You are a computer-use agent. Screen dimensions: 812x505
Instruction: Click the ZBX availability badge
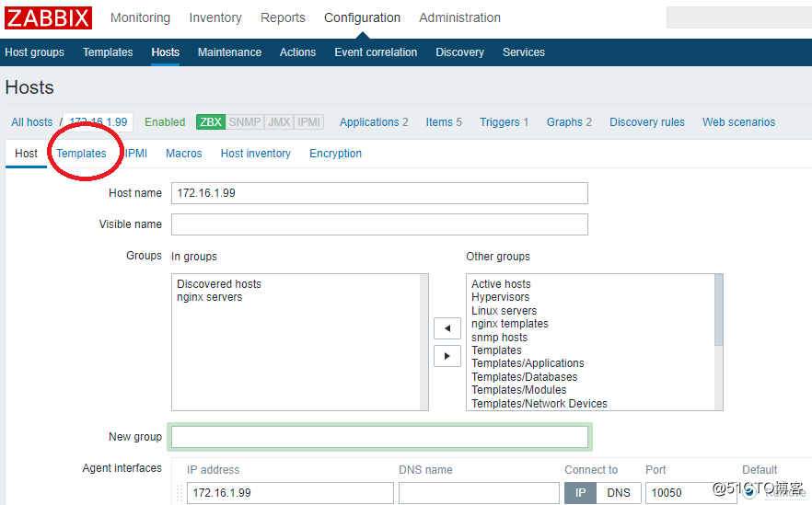[210, 122]
